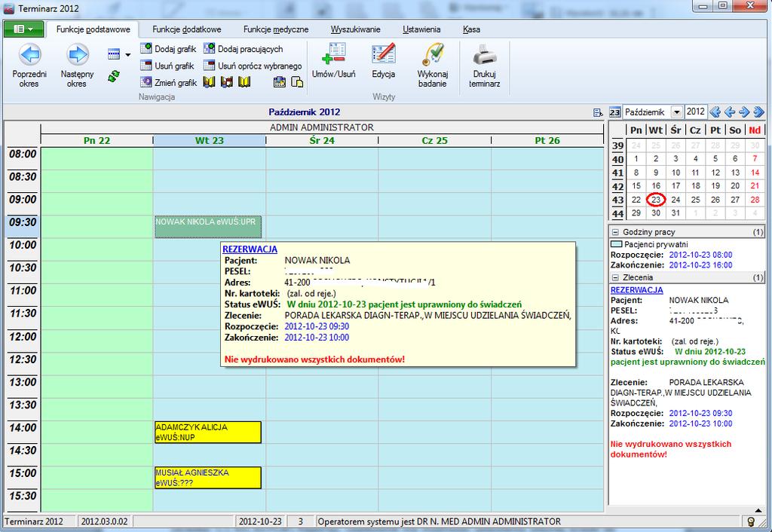Click side panel scroll-down arrow
The width and height of the screenshot is (772, 532).
[x=759, y=510]
